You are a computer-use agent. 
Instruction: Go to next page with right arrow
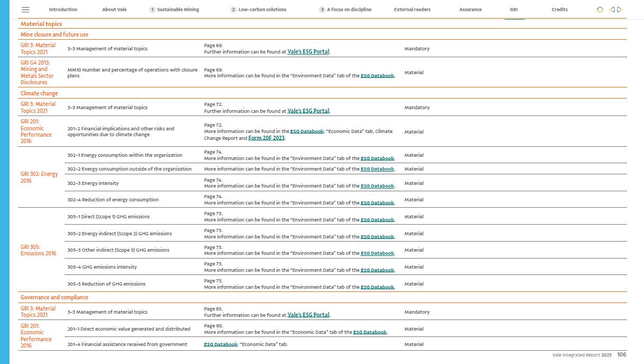pyautogui.click(x=620, y=10)
